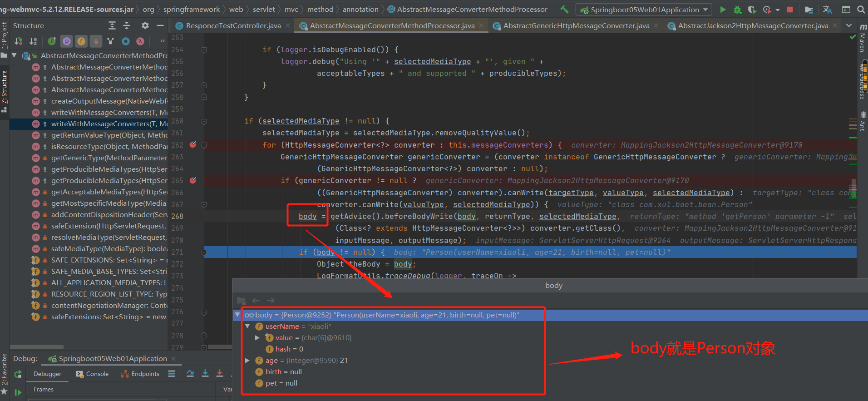This screenshot has width=868, height=401.
Task: Click the Debug bug icon in toolbar
Action: tap(737, 10)
